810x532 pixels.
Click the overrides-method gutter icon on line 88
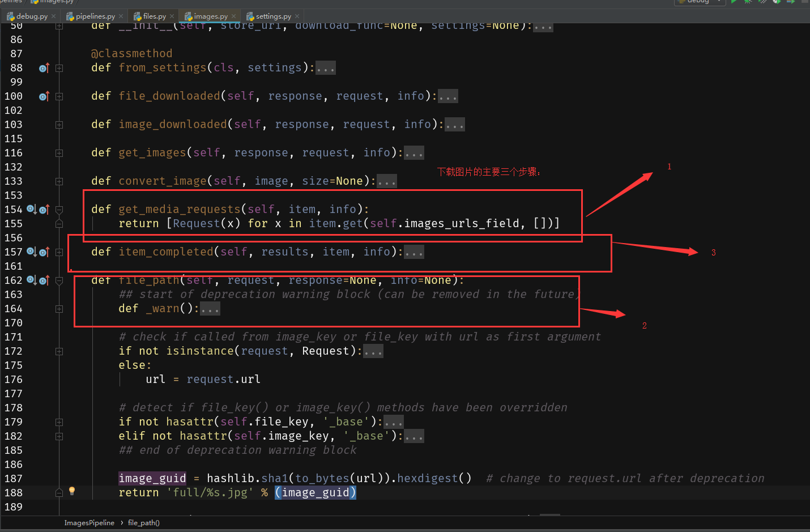tap(44, 68)
